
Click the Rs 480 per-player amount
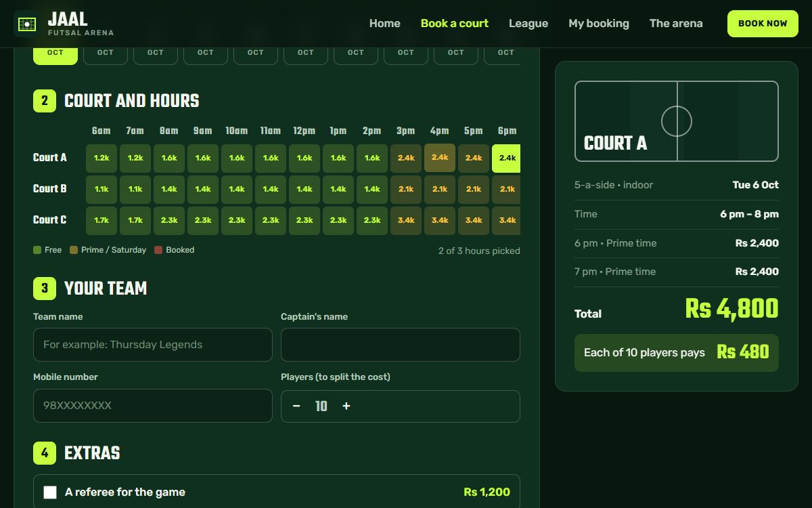(x=743, y=352)
